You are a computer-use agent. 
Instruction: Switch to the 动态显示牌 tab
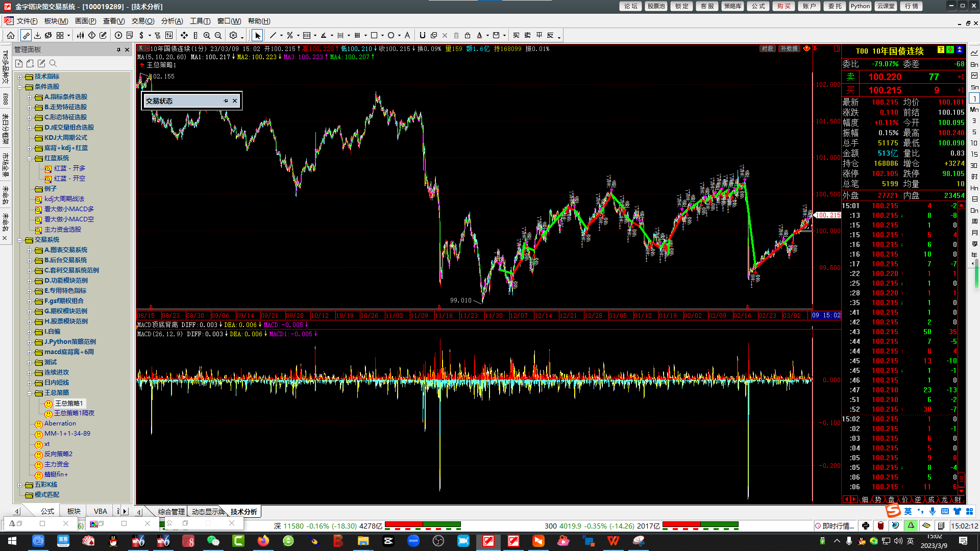208,512
